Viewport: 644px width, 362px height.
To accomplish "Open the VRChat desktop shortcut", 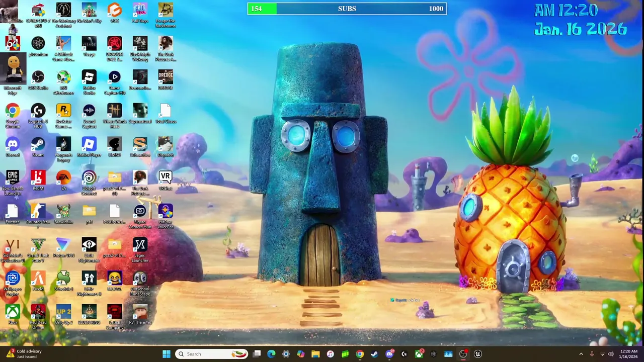I will click(x=166, y=181).
